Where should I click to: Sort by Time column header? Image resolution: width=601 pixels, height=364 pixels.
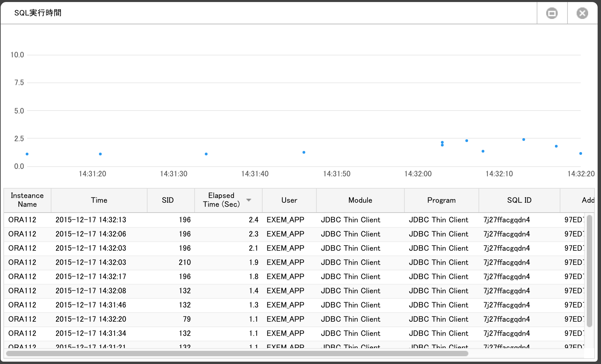pos(99,200)
